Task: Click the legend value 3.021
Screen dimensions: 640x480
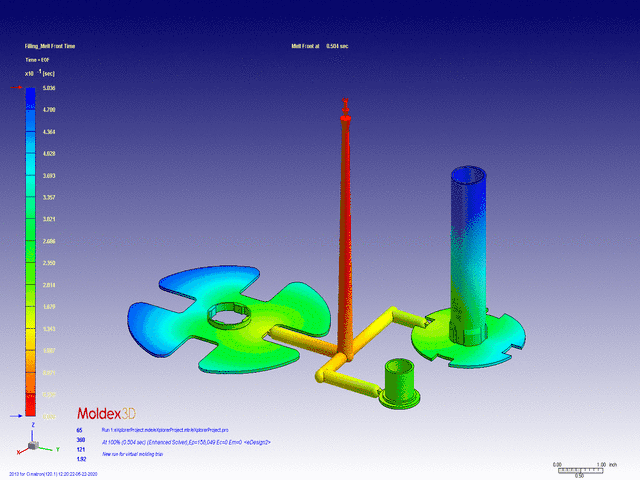Action: pos(49,219)
